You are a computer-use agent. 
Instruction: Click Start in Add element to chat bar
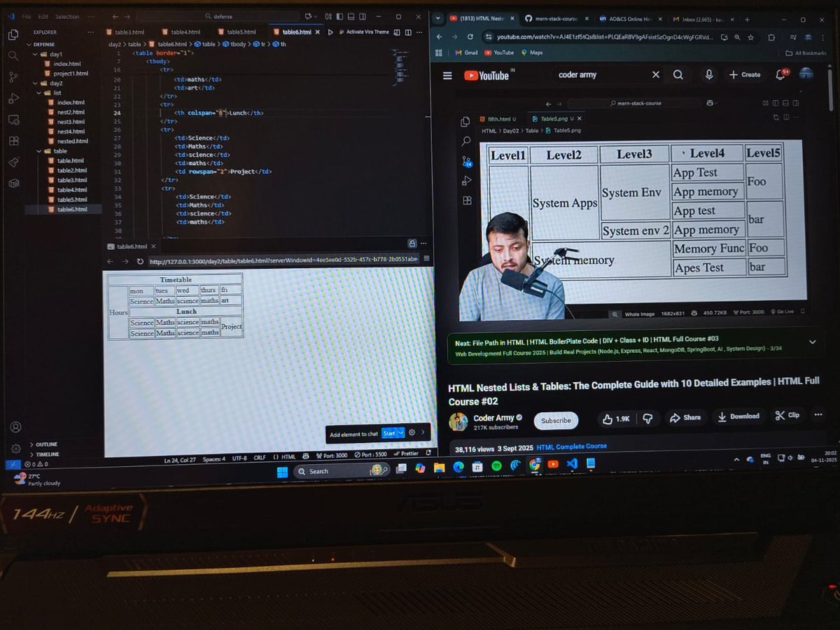click(389, 433)
